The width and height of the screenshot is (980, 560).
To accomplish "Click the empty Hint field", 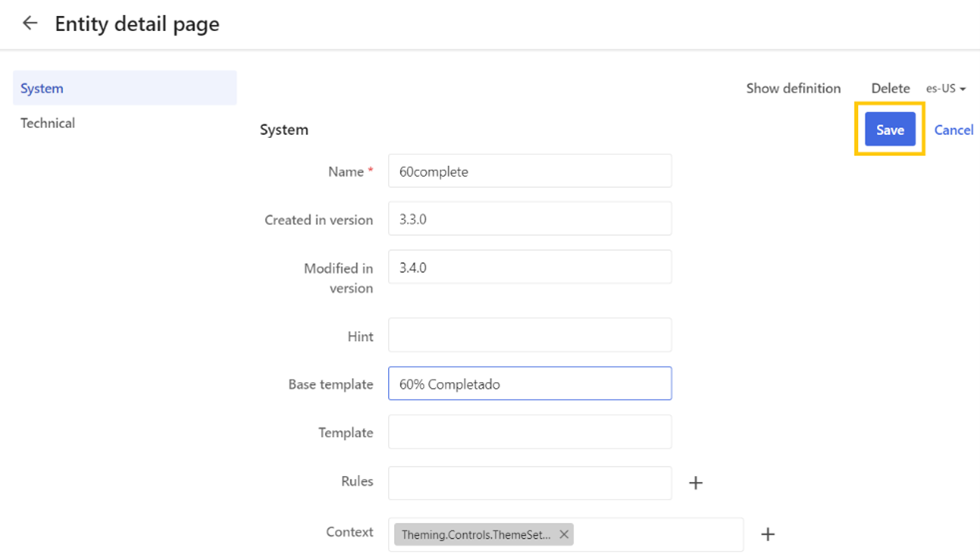I will [x=529, y=335].
